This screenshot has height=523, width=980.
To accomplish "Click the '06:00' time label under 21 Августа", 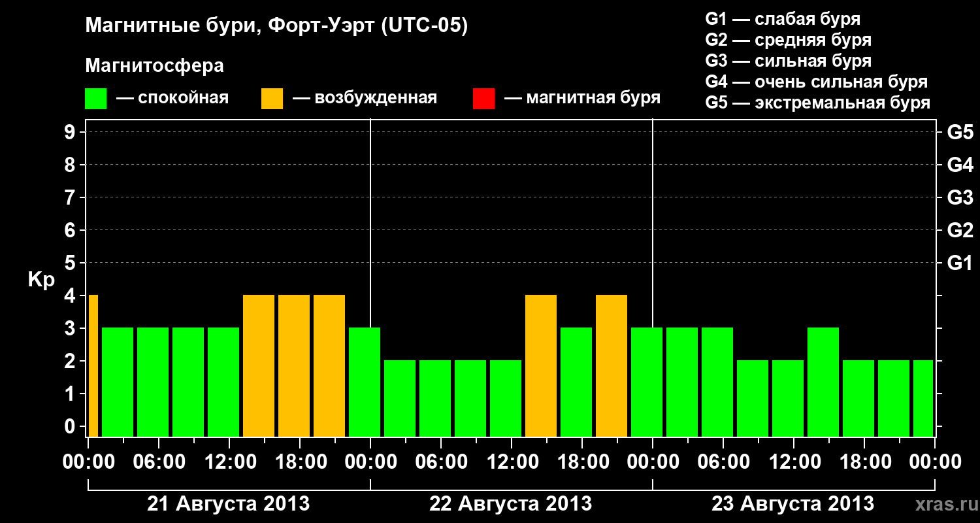I will (x=159, y=462).
